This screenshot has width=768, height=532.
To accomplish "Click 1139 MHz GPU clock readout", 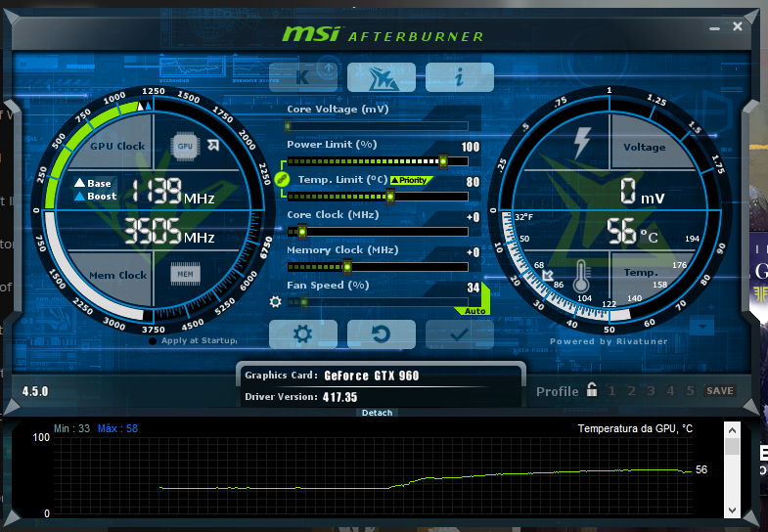I will click(173, 192).
